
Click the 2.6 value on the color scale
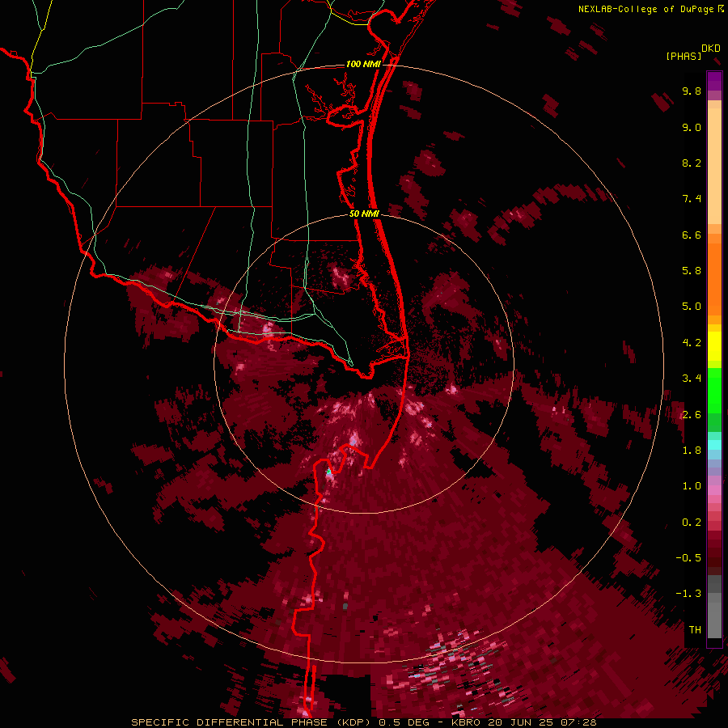(x=692, y=415)
